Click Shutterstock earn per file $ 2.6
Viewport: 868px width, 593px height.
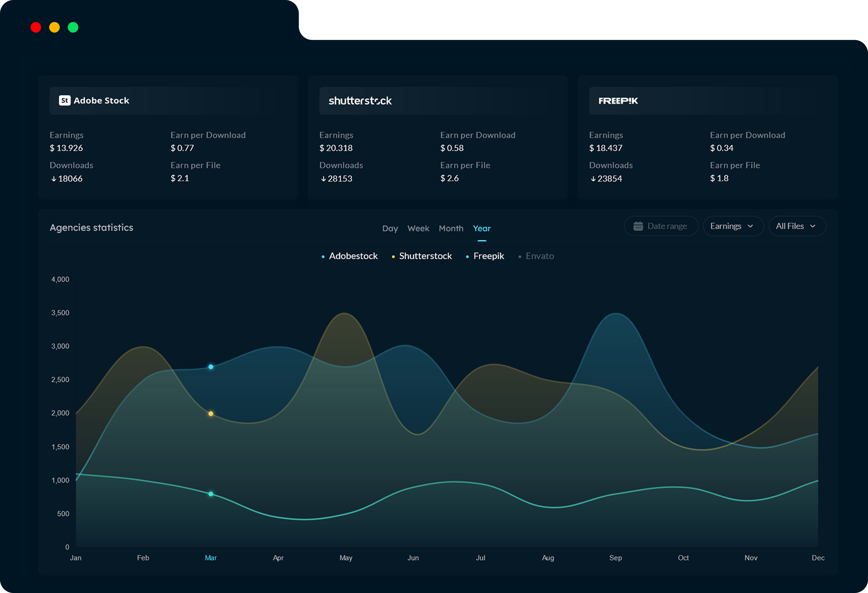(x=449, y=179)
